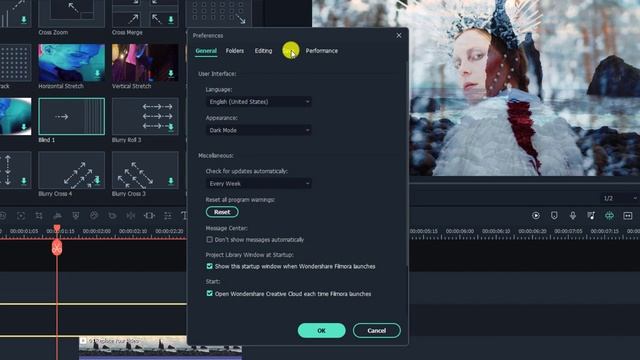Click the 00:00:02:00 mark on ruler
Viewport: 640px width, 360px height.
point(96,231)
